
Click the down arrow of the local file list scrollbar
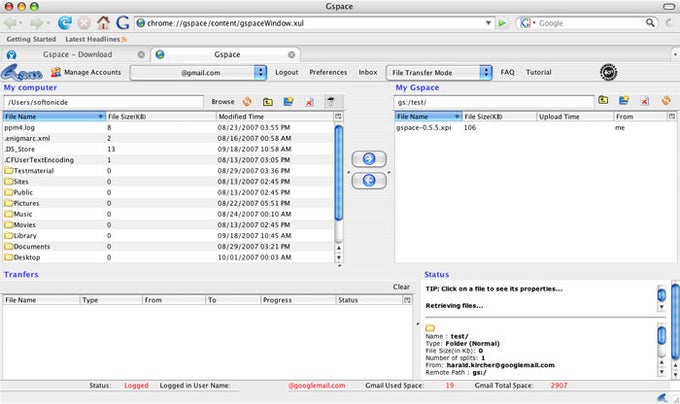pyautogui.click(x=339, y=257)
